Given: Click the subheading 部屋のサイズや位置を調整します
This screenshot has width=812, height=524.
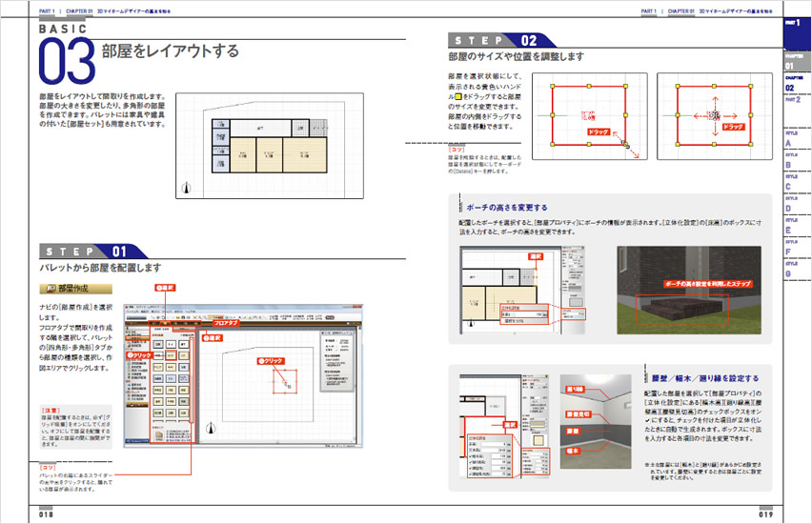Looking at the screenshot, I should point(516,56).
